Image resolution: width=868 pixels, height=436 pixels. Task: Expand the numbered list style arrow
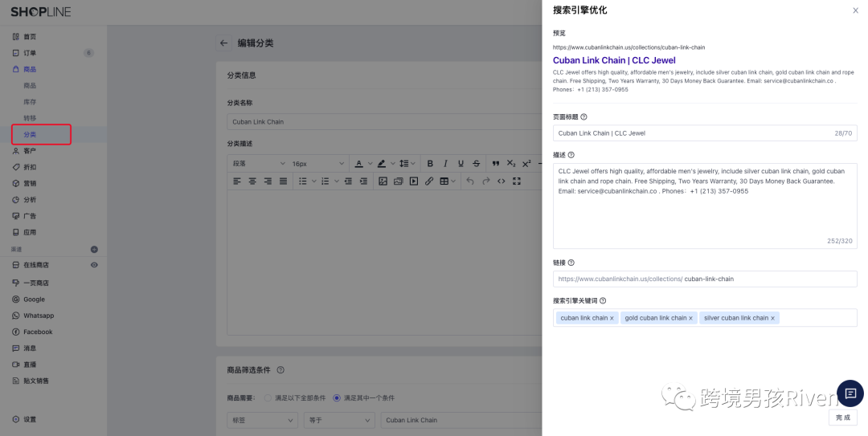click(x=336, y=181)
